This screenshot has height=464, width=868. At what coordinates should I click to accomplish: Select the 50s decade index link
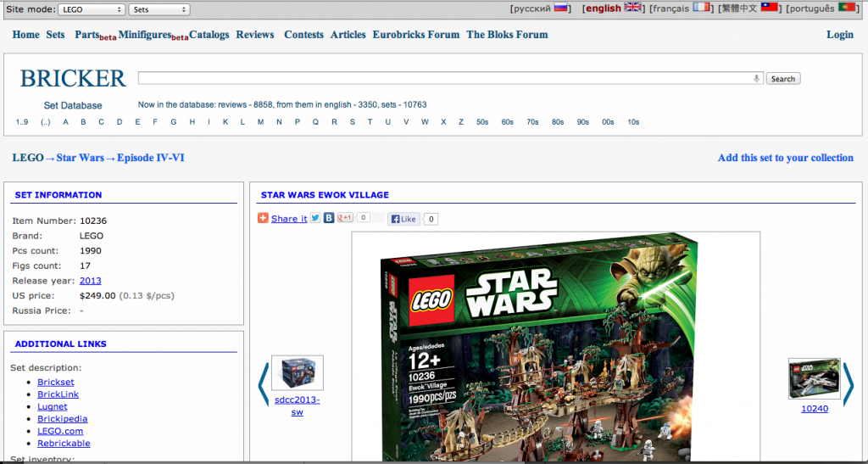click(482, 122)
